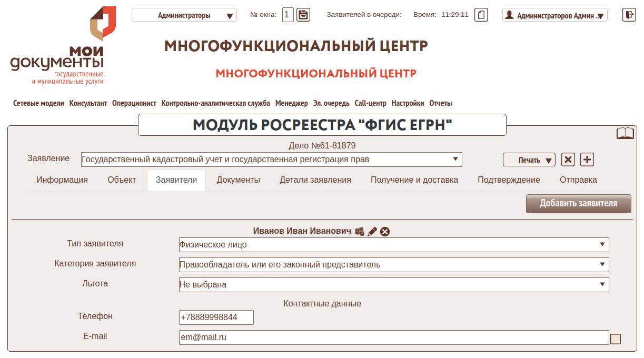Click the database icon beside Иванов Иван Иванович
Screen dimensions: 644x358
point(360,232)
